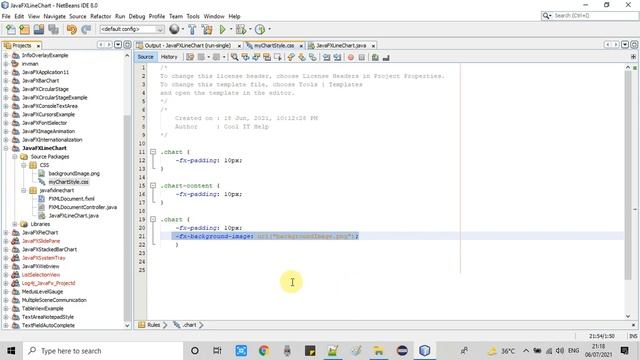This screenshot has width=640, height=360.
Task: Click the editor scroll documents right arrow
Action: [x=616, y=44]
